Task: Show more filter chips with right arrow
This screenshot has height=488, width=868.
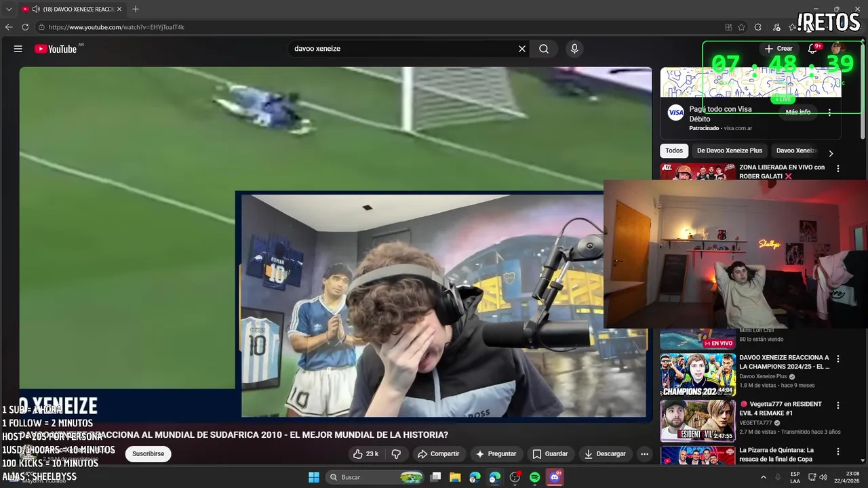Action: click(x=831, y=153)
